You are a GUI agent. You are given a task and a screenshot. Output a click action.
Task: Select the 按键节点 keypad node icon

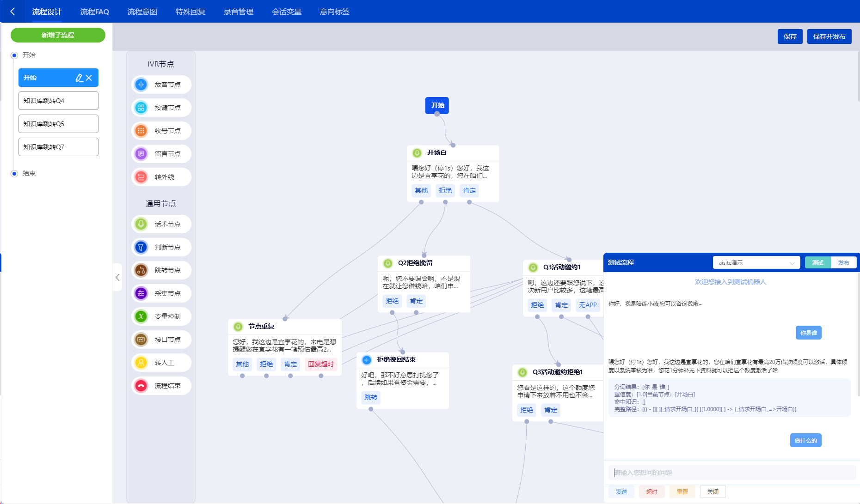[x=141, y=108]
